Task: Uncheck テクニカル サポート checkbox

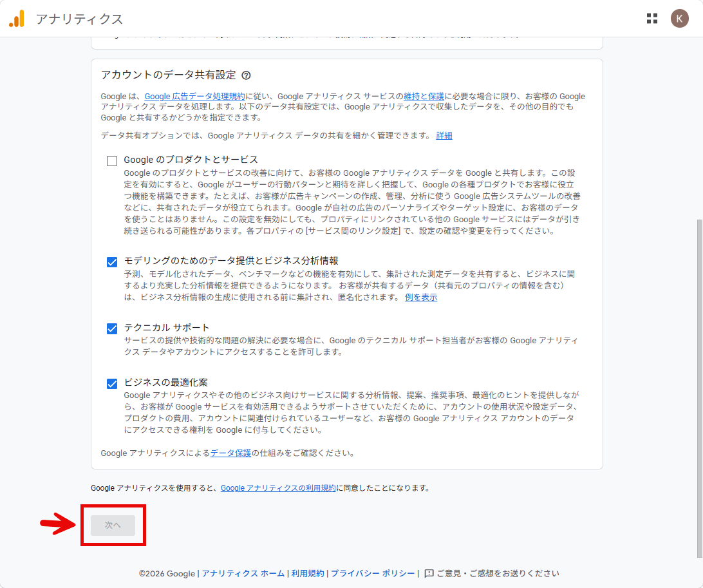Action: (112, 328)
